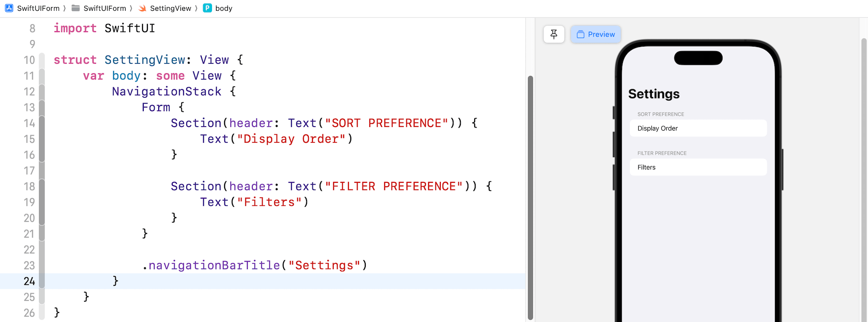The width and height of the screenshot is (868, 322).
Task: Click the Preview mode button
Action: pos(596,34)
